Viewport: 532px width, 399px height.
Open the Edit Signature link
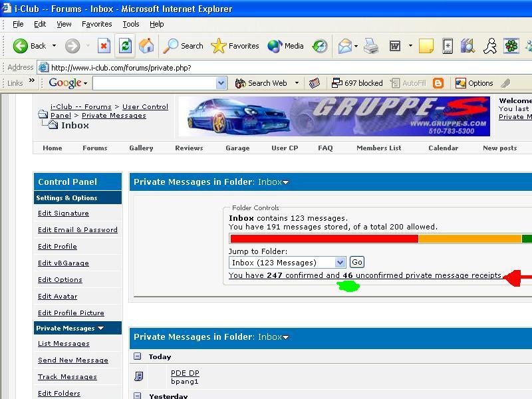tap(63, 213)
